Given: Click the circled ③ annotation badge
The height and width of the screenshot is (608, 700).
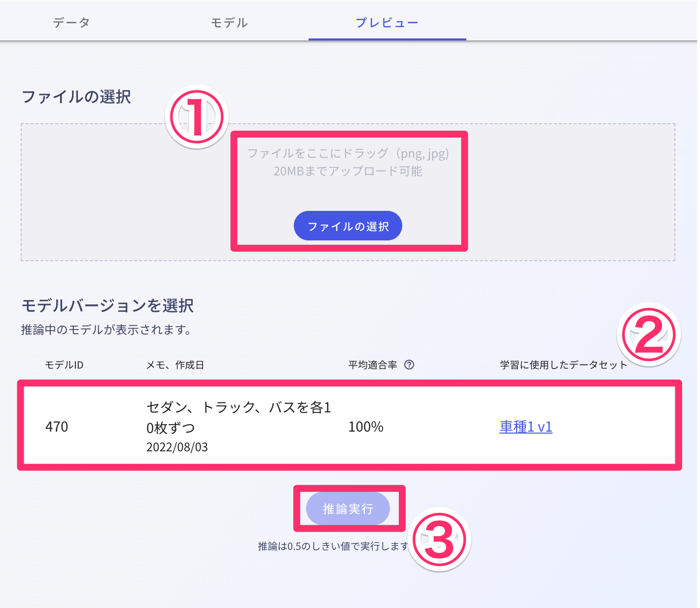Looking at the screenshot, I should point(440,539).
